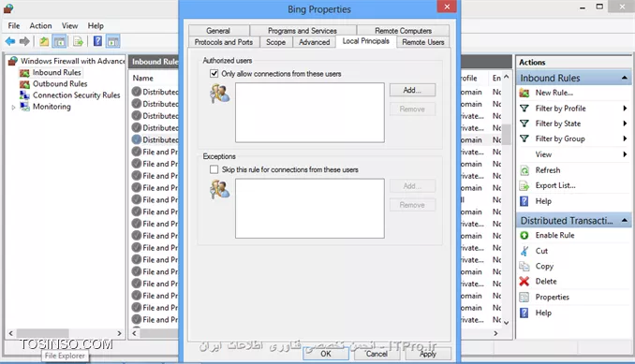
Task: Click the Windows Firewall shield root icon
Action: tap(13, 61)
